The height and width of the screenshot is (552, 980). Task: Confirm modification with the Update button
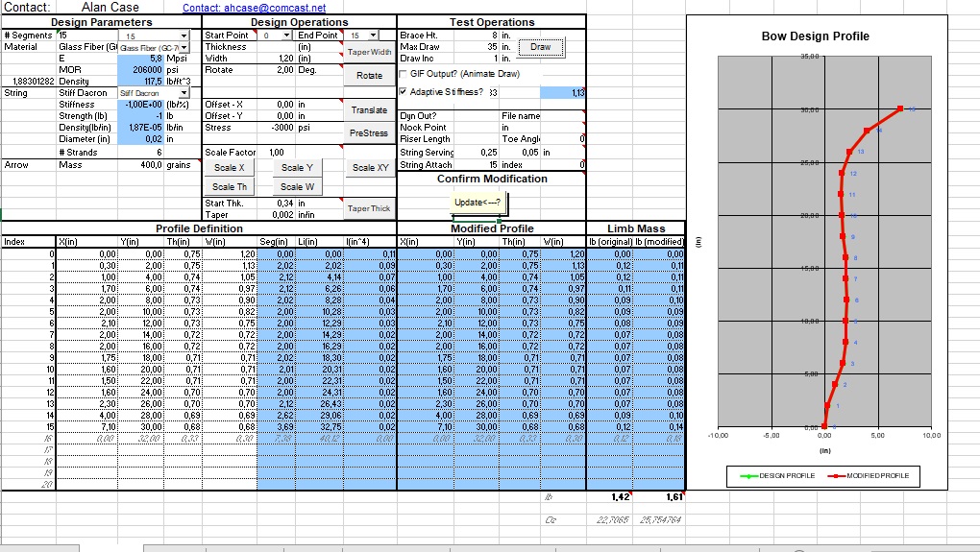pos(478,203)
